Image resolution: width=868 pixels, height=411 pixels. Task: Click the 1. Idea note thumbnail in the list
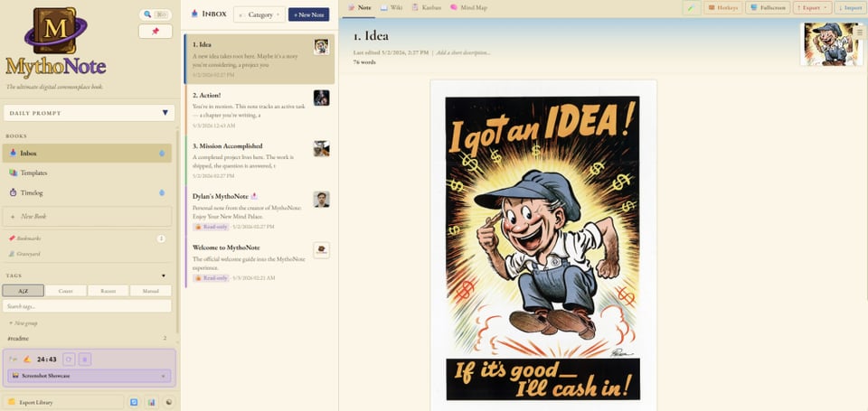pos(321,47)
